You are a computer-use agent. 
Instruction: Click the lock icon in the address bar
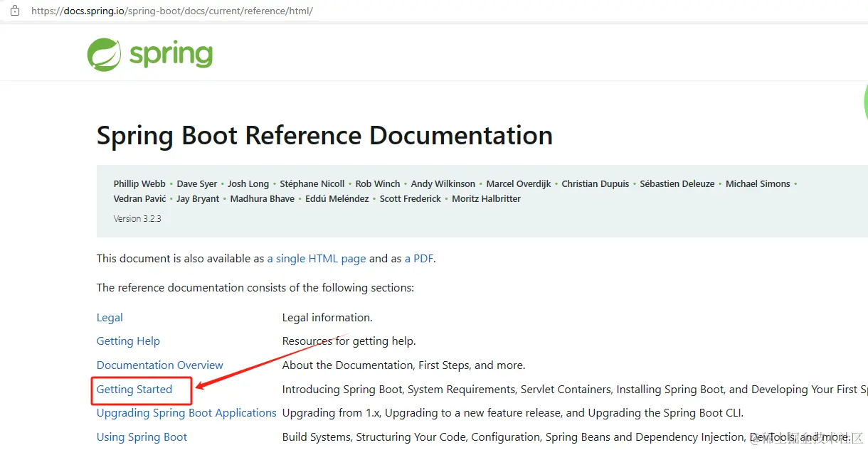pyautogui.click(x=15, y=11)
